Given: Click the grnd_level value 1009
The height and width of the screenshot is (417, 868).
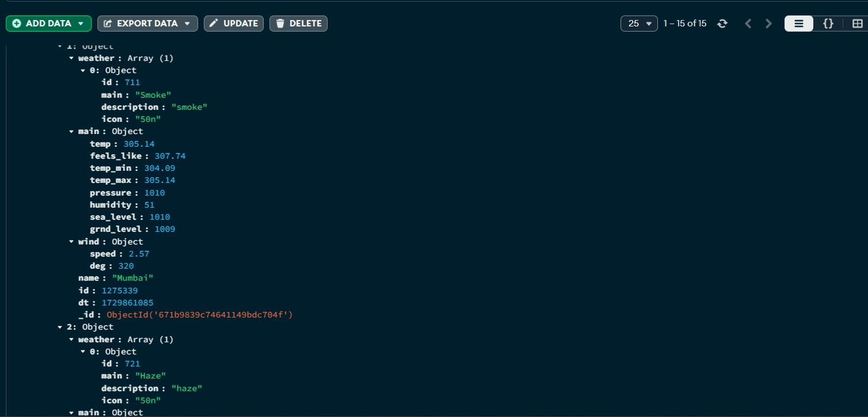Looking at the screenshot, I should [165, 229].
